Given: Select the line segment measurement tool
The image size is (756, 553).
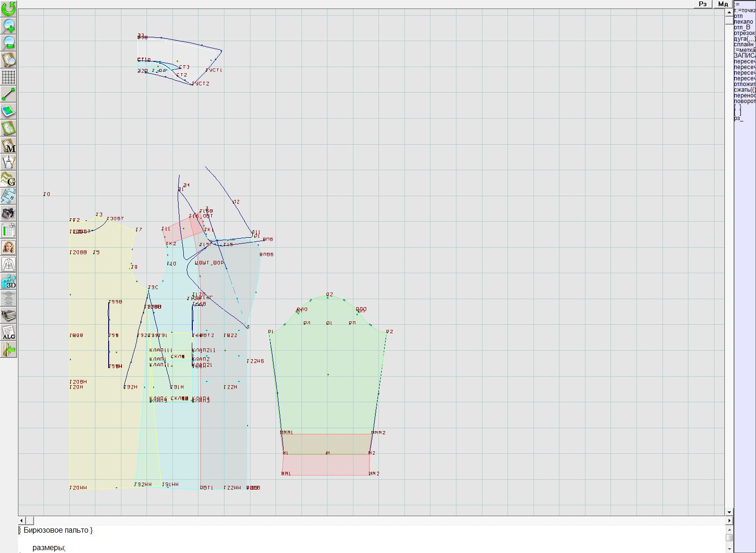Looking at the screenshot, I should (9, 94).
